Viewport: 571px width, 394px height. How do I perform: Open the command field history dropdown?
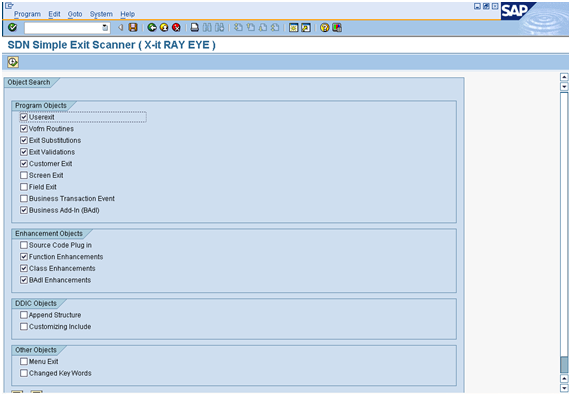coord(105,28)
